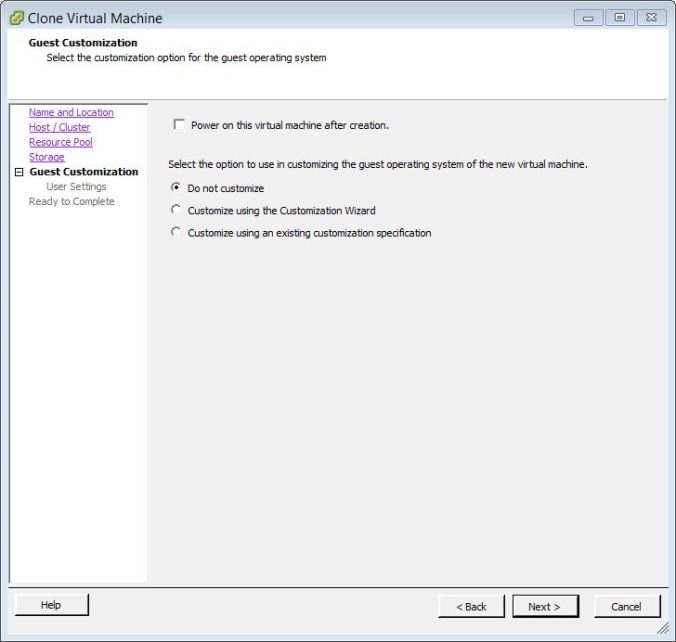Screen dimensions: 676x642
Task: Close the Clone Virtual Machine dialog
Action: pos(650,18)
